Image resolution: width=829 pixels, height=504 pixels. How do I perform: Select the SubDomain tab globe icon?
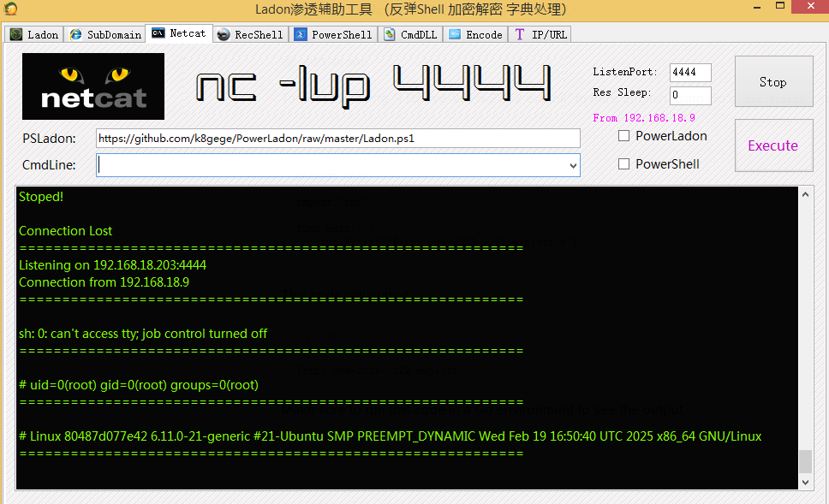[x=75, y=34]
